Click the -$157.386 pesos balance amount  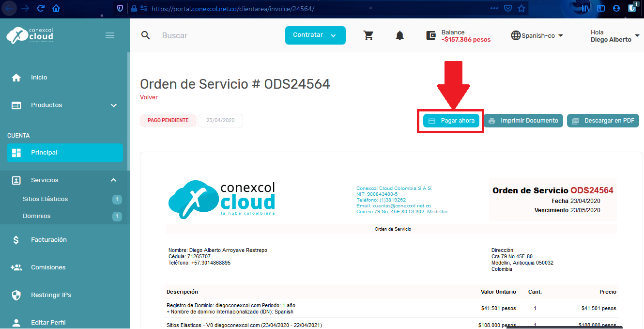tap(466, 40)
